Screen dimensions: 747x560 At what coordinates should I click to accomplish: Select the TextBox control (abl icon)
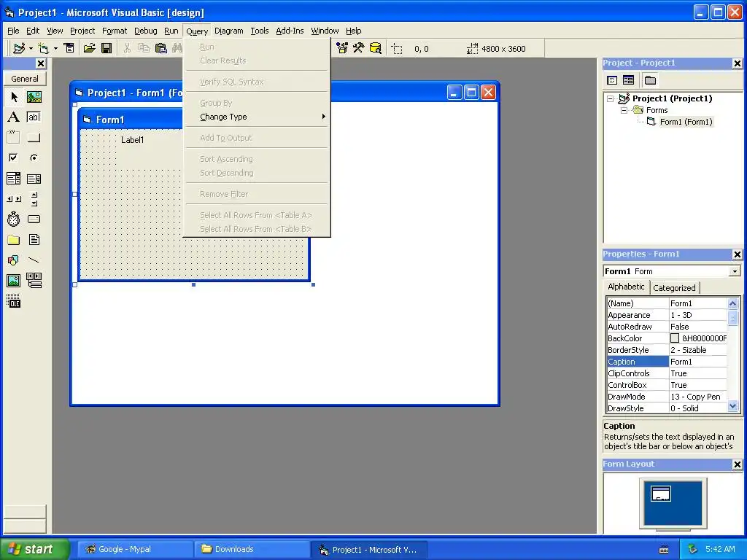pyautogui.click(x=34, y=117)
